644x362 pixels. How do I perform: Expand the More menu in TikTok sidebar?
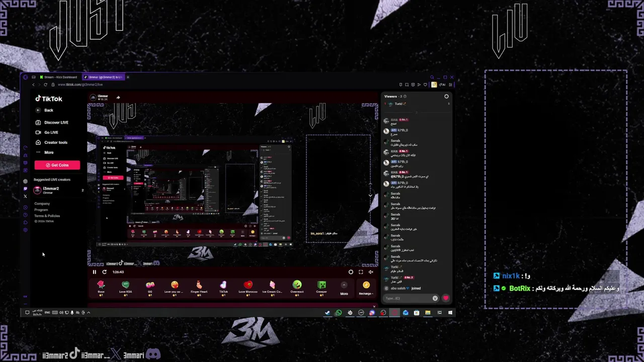[44, 152]
